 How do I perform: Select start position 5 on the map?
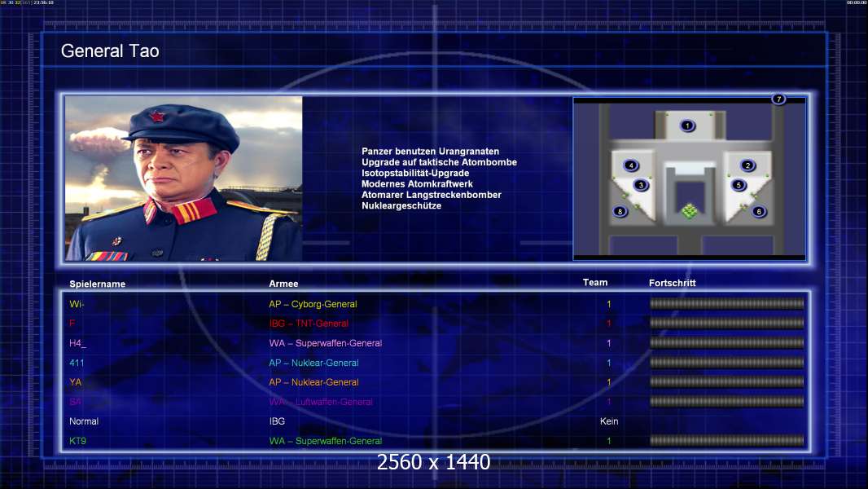point(738,185)
